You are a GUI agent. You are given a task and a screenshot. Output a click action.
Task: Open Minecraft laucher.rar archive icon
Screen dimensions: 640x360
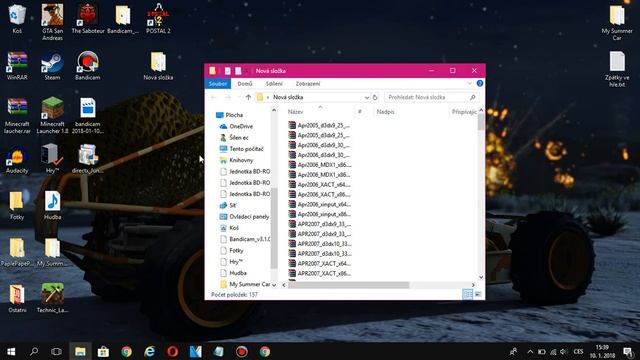[17, 116]
